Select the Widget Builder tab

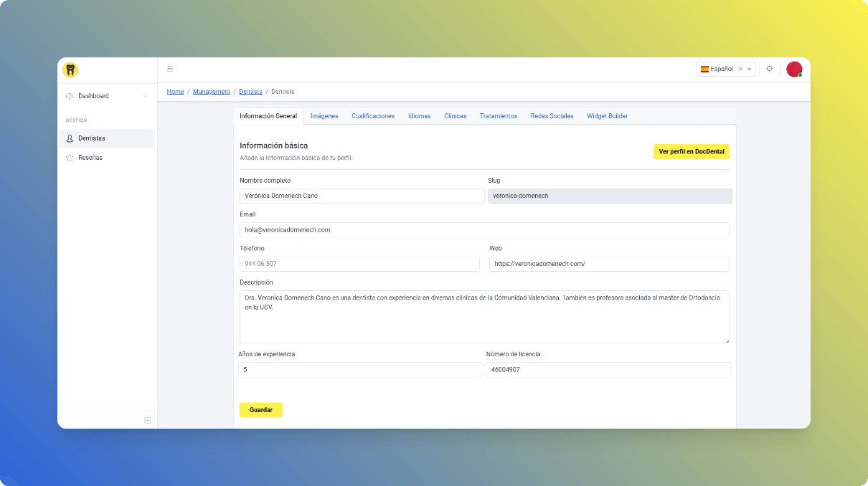(x=608, y=116)
